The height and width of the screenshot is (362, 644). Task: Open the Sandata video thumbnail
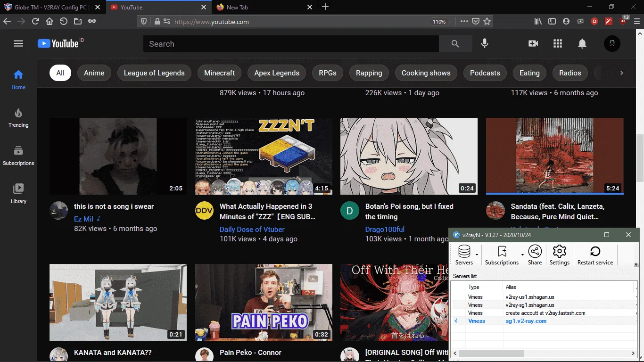(x=554, y=156)
